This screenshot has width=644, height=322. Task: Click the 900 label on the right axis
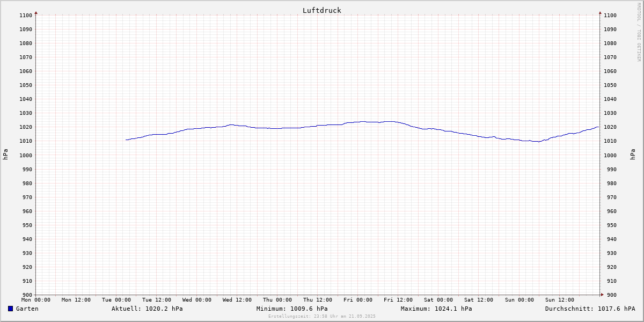point(610,295)
